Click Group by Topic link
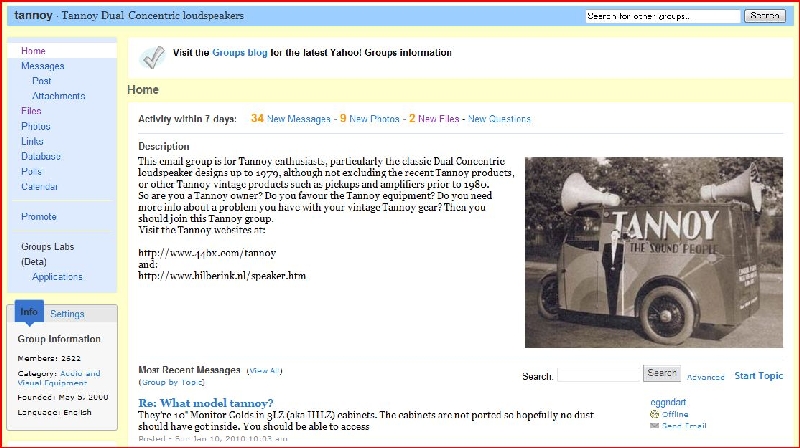 [171, 382]
